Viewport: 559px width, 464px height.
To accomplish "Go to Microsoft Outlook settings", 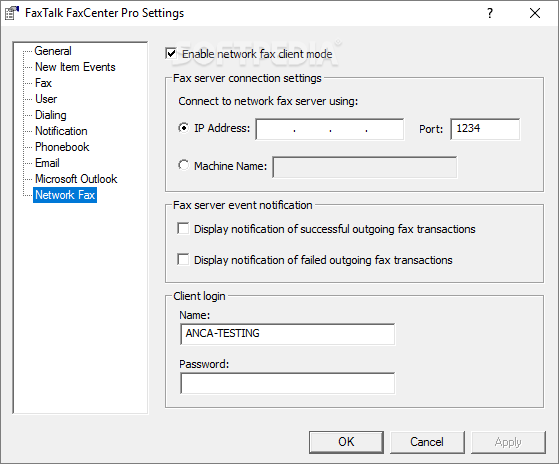I will click(76, 179).
